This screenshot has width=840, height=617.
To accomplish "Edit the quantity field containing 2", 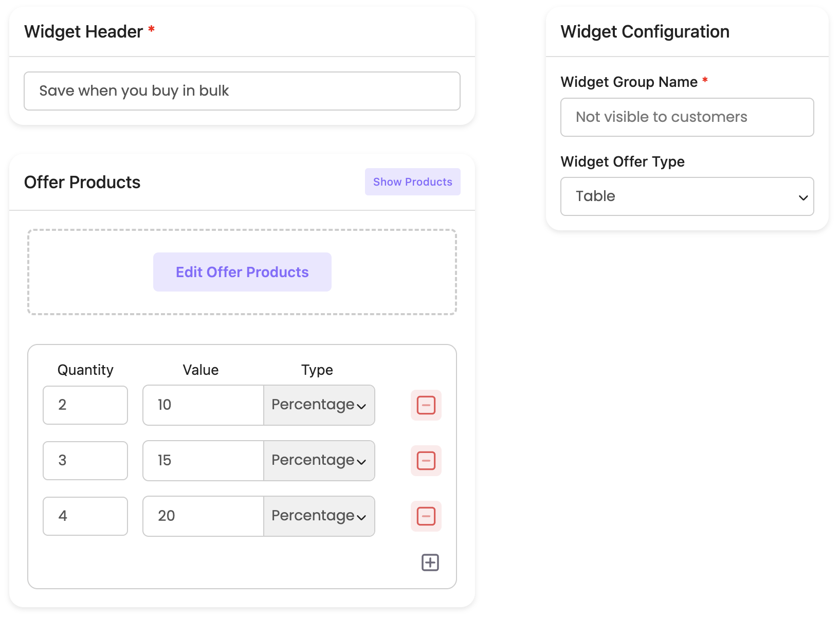I will (85, 405).
